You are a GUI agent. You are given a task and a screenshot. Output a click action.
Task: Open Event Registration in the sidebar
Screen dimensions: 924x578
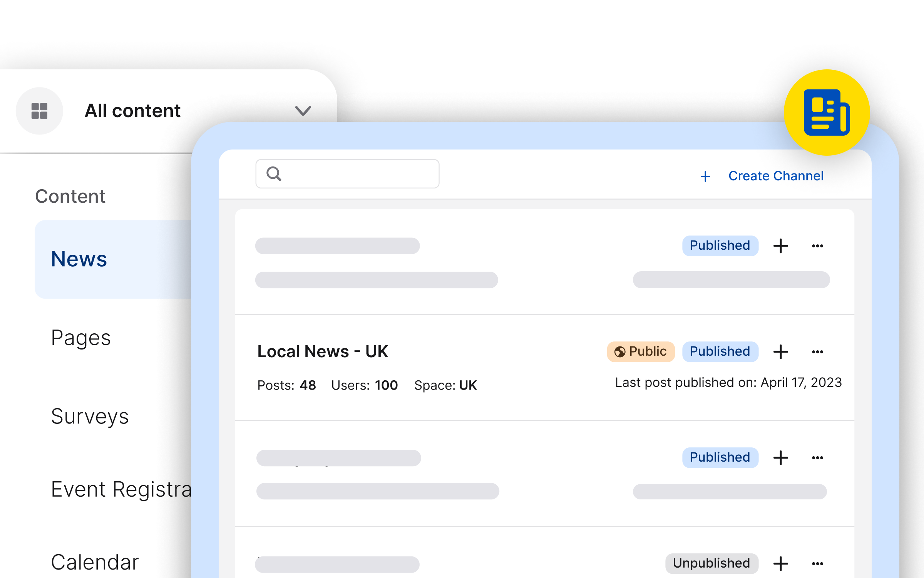point(121,489)
